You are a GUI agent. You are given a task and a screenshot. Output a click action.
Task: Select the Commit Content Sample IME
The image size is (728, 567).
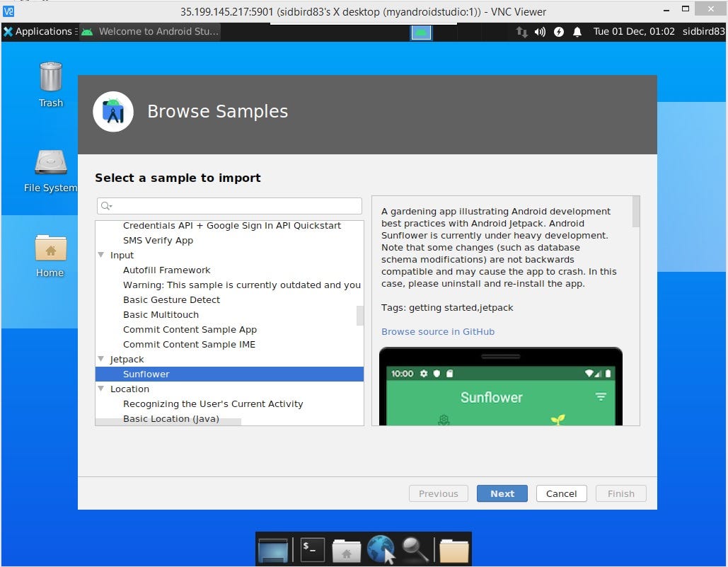click(x=189, y=344)
